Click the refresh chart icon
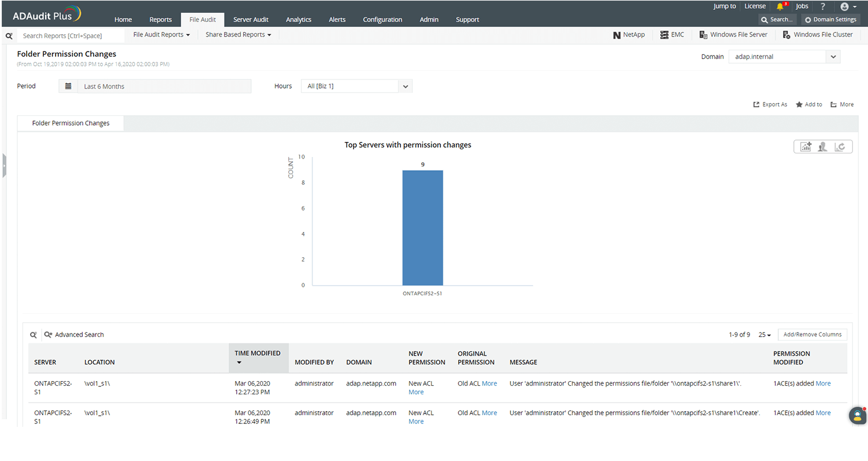Viewport: 868px width, 461px height. (x=840, y=147)
